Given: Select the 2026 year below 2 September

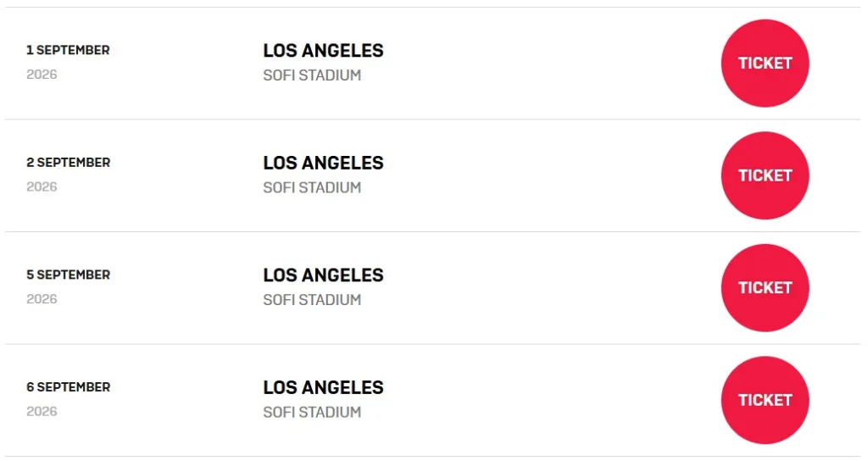Looking at the screenshot, I should (42, 186).
